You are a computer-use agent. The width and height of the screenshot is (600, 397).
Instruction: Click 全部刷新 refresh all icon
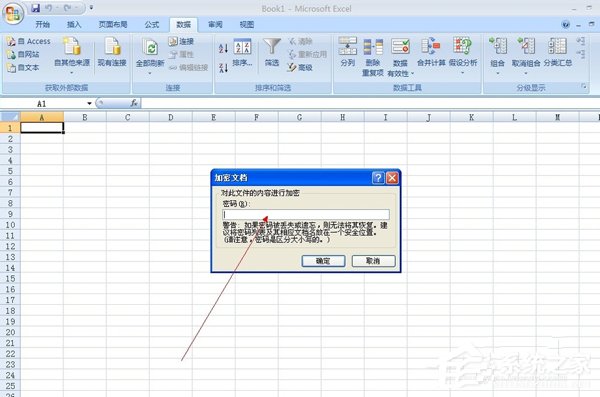pos(150,47)
